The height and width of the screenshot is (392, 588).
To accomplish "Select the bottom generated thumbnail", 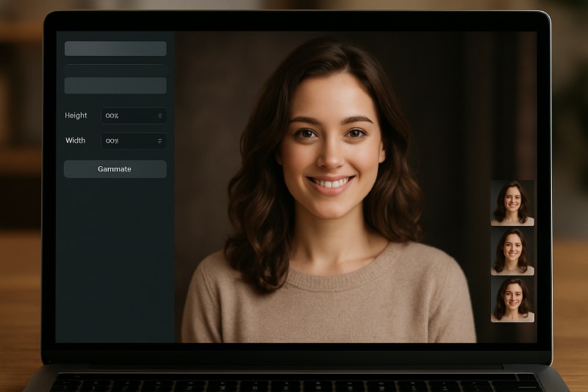I will (512, 299).
